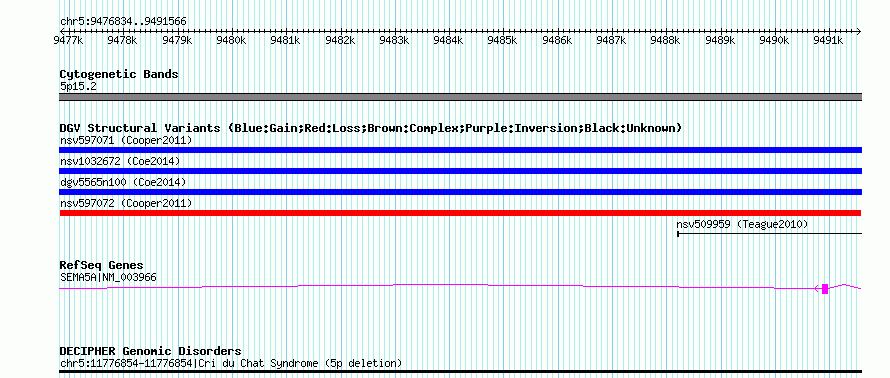Select the dgv5565n100 (Coe2014) label
Image resolution: width=890 pixels, height=378 pixels.
coord(123,182)
